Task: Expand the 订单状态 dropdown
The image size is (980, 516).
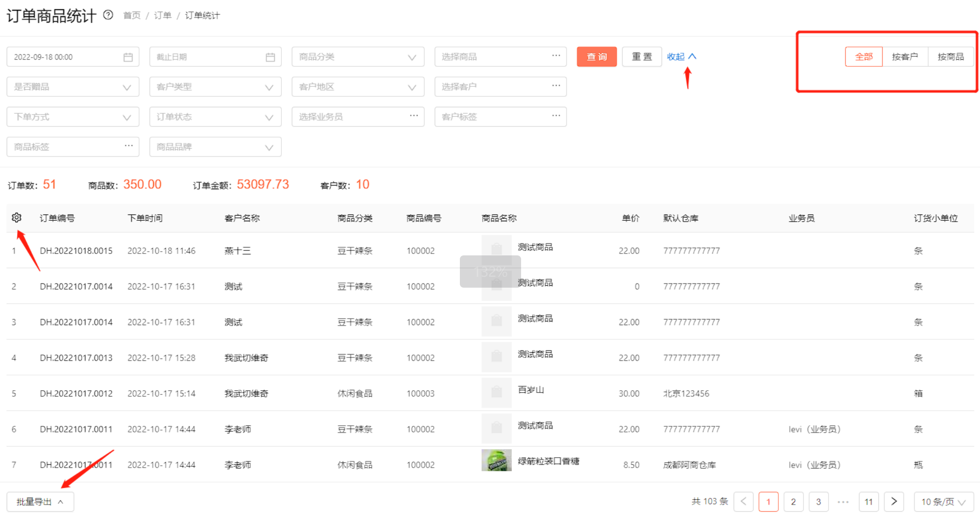Action: click(x=215, y=117)
